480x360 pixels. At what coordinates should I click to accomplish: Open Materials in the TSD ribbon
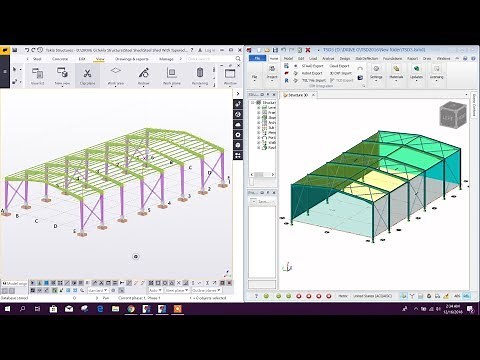pyautogui.click(x=396, y=72)
